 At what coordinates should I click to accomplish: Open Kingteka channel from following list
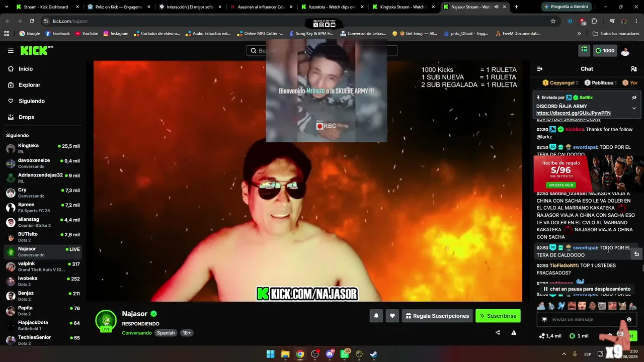(x=43, y=149)
